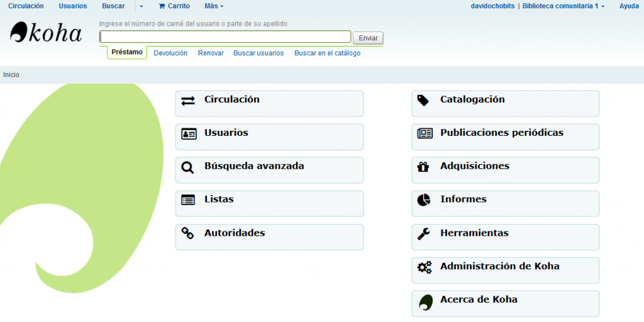The width and height of the screenshot is (644, 322).
Task: Switch to the Devolución tab
Action: tap(170, 53)
